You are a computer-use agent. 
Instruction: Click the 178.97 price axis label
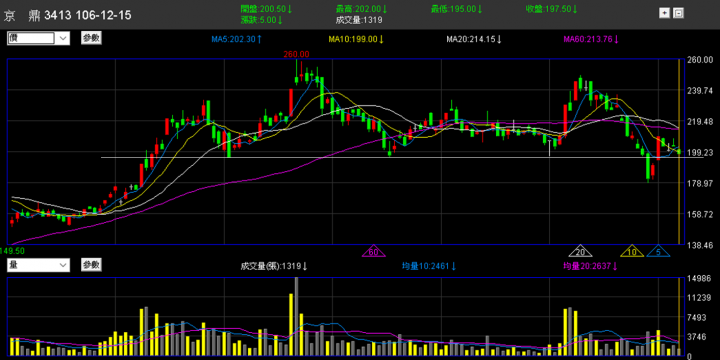click(699, 184)
